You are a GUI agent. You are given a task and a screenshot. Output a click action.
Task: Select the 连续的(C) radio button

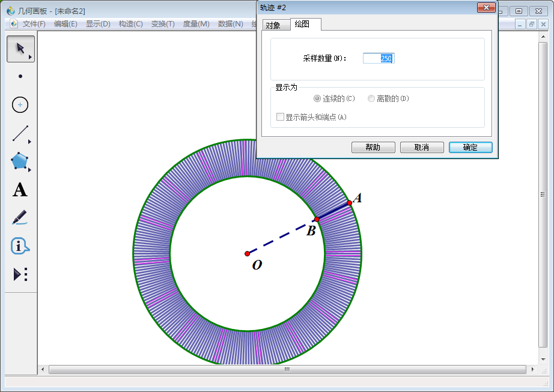334,98
